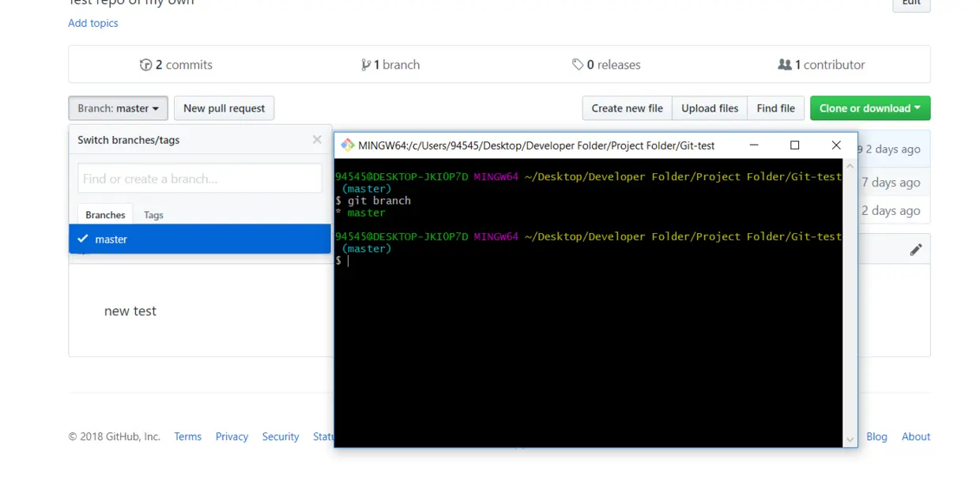This screenshot has height=479, width=980.
Task: Switch to the Tags tab
Action: [153, 215]
